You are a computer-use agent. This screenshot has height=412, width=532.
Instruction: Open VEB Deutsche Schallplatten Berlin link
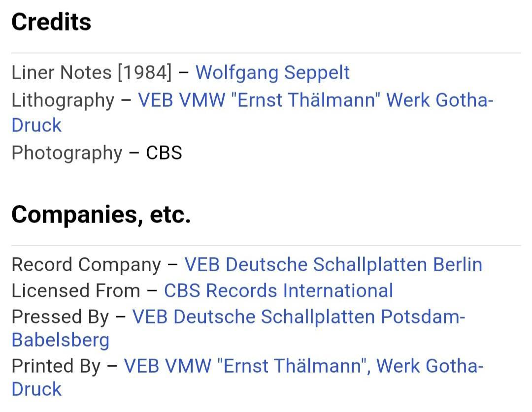pyautogui.click(x=333, y=265)
